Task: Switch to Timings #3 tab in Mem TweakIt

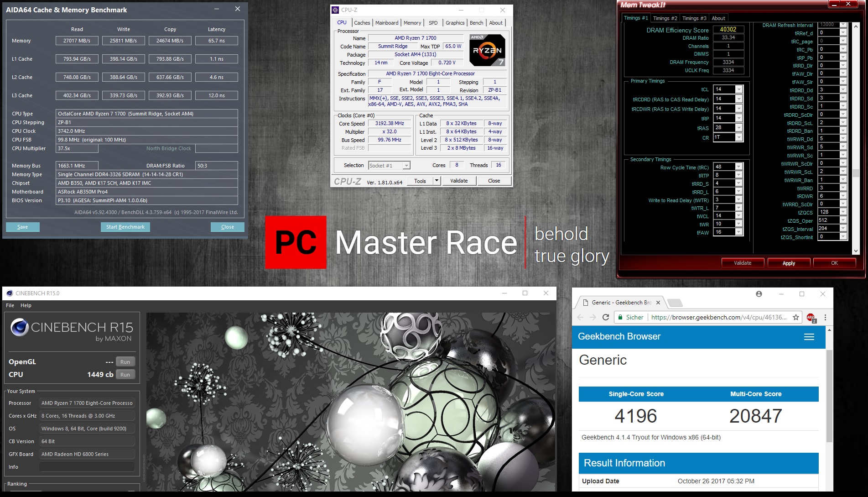Action: click(x=694, y=18)
